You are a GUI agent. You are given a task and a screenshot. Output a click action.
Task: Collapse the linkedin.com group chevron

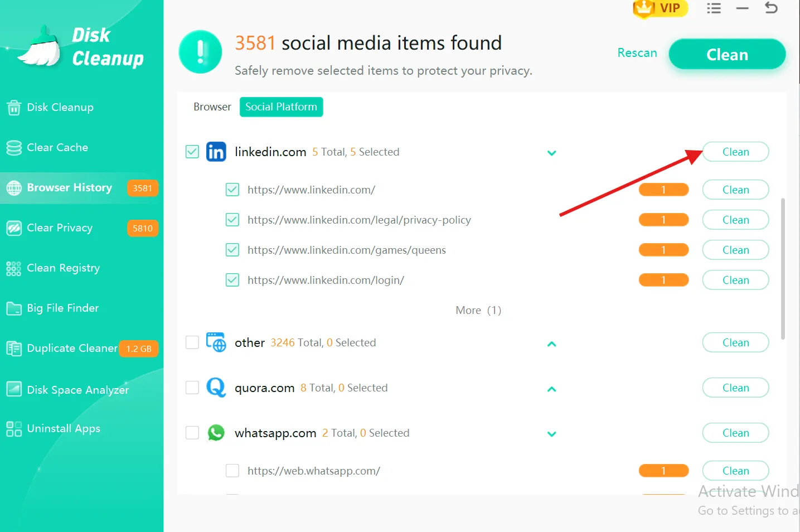click(552, 153)
